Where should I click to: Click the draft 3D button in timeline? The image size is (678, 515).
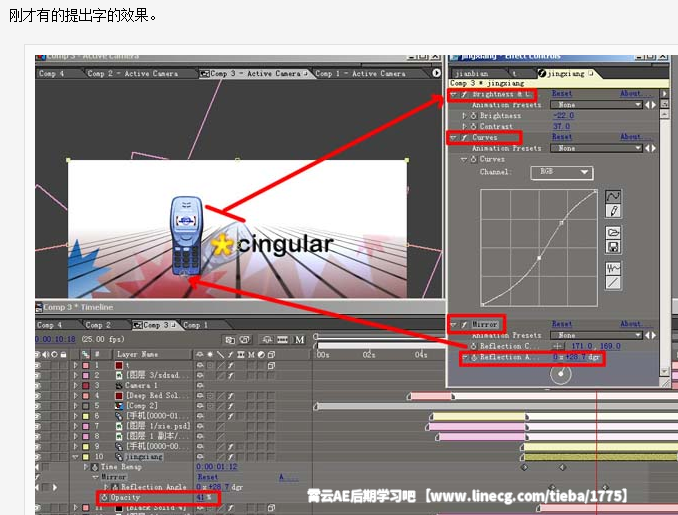coord(245,340)
